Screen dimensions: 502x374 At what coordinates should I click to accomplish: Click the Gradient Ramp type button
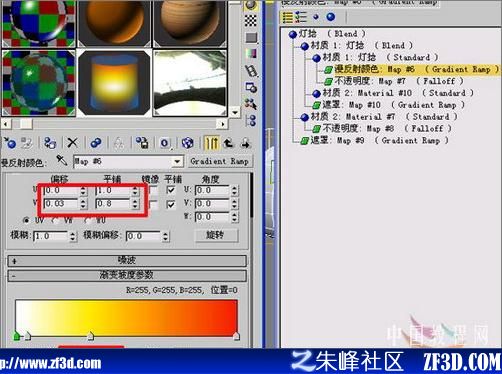coord(219,161)
